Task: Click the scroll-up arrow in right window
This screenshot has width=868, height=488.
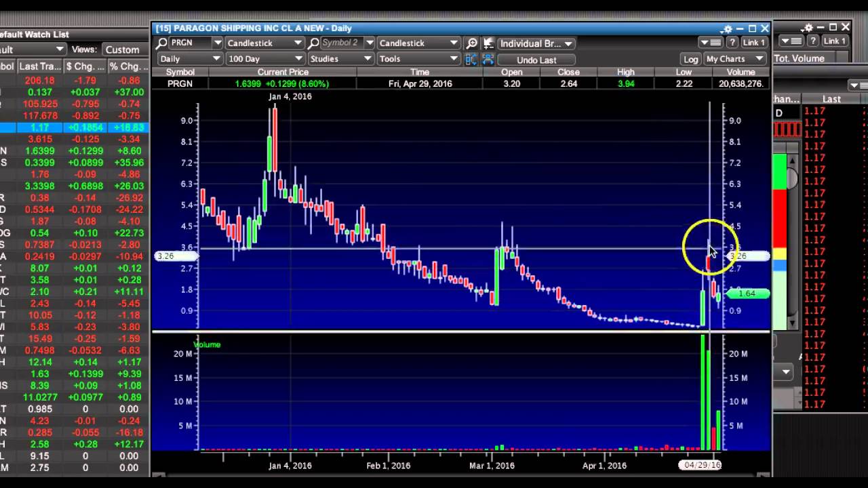Action: click(791, 161)
